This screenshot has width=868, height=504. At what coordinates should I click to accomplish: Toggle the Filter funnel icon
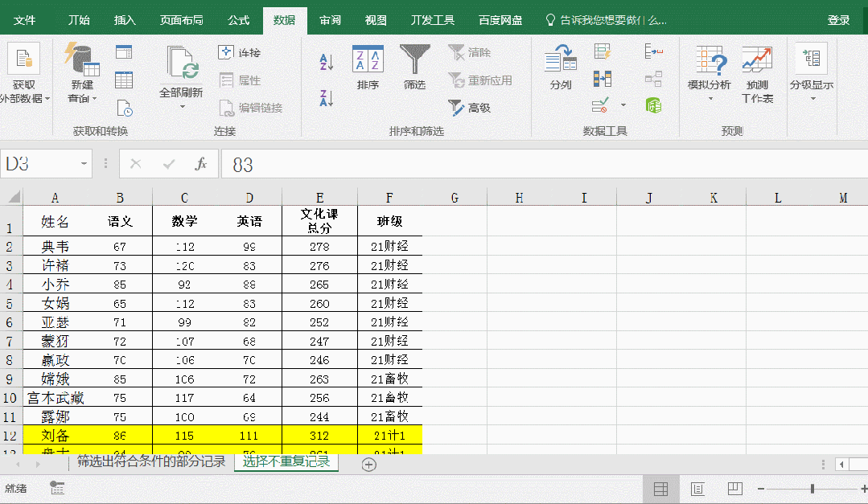coord(414,59)
